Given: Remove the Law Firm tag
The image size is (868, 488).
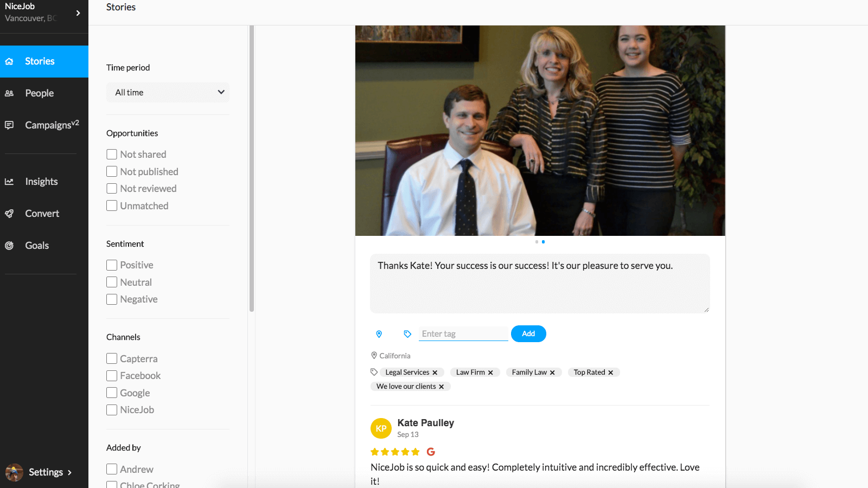Looking at the screenshot, I should 490,373.
